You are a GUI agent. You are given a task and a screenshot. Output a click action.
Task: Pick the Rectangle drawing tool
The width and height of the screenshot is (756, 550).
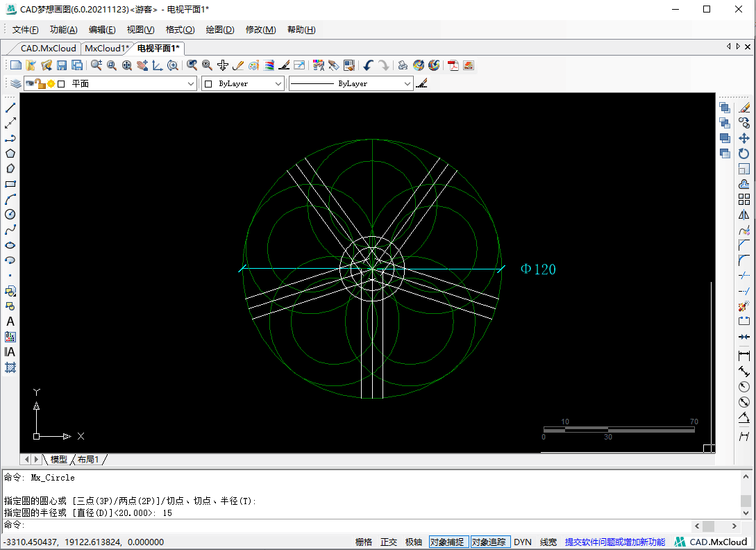tap(10, 184)
